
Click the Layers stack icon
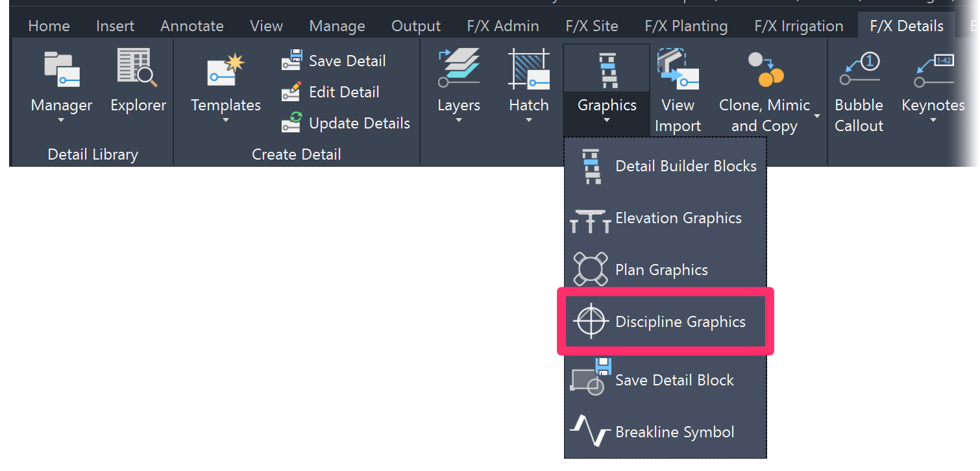[x=459, y=67]
